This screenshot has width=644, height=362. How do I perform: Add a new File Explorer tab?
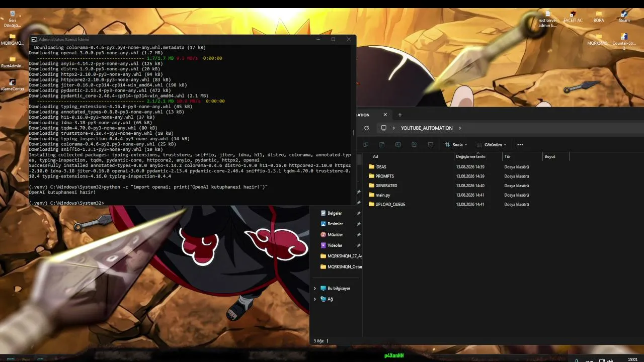[400, 115]
